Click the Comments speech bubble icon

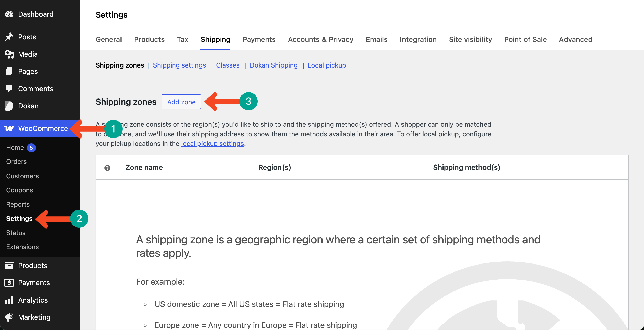coord(9,89)
